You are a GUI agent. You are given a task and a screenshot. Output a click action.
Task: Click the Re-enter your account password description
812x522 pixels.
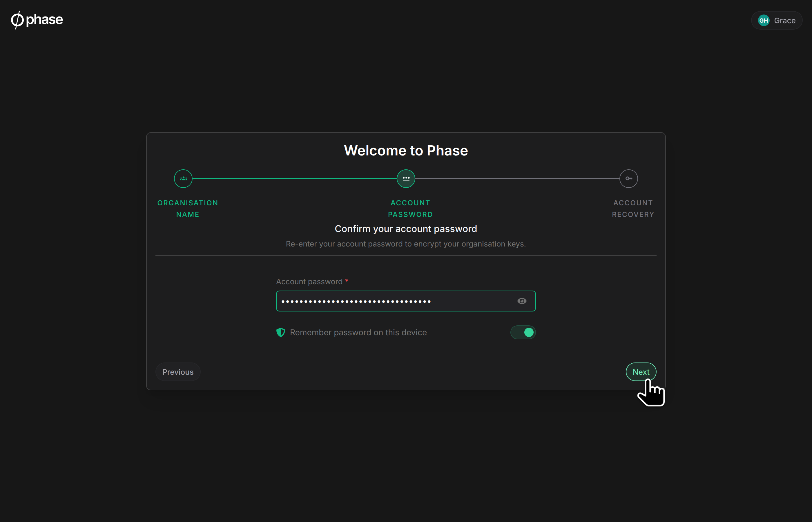(406, 244)
